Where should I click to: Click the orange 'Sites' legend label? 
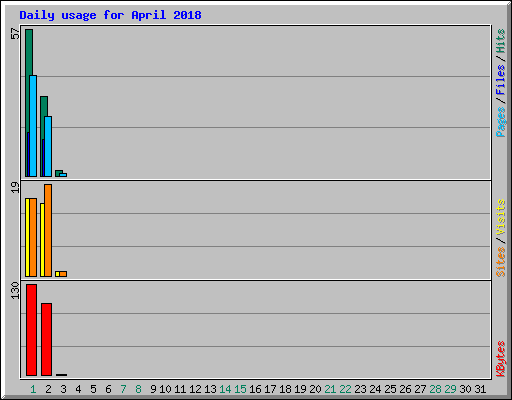point(501,262)
